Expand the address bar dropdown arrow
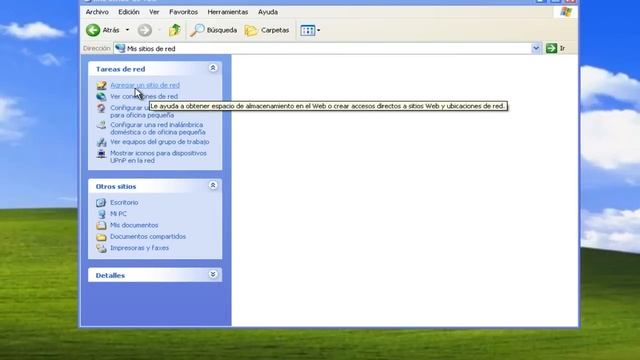Image resolution: width=640 pixels, height=360 pixels. click(536, 49)
